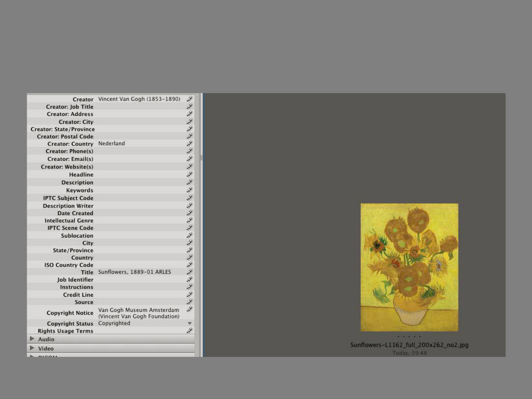Screen dimensions: 532x399
Task: Click the Headline row pencil icon
Action: (190, 174)
